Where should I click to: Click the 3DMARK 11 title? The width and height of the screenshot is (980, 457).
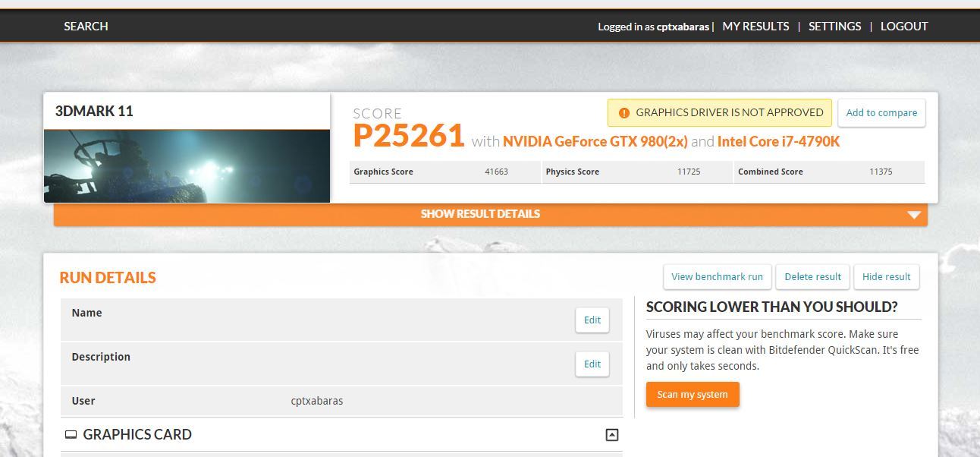(x=94, y=111)
